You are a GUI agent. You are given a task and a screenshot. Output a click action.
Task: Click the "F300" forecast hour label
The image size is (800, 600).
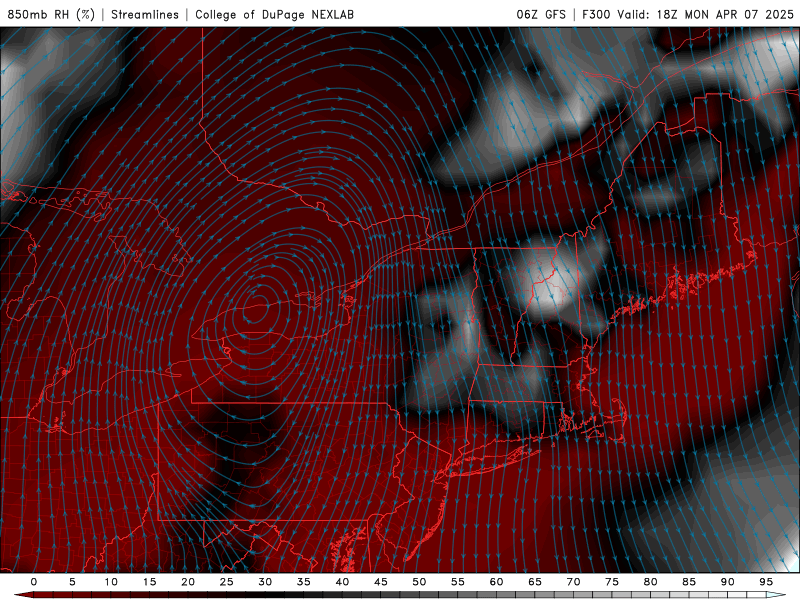(x=596, y=14)
